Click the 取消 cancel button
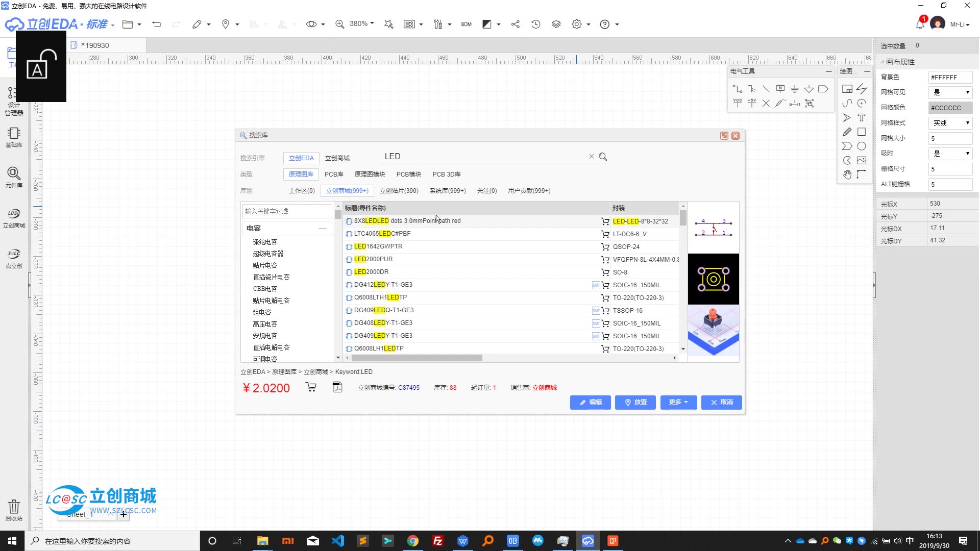The image size is (980, 551). coord(722,402)
